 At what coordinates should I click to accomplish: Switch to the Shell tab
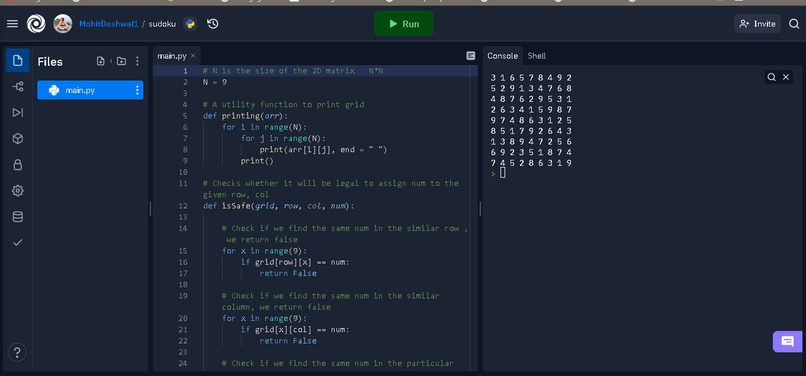536,56
